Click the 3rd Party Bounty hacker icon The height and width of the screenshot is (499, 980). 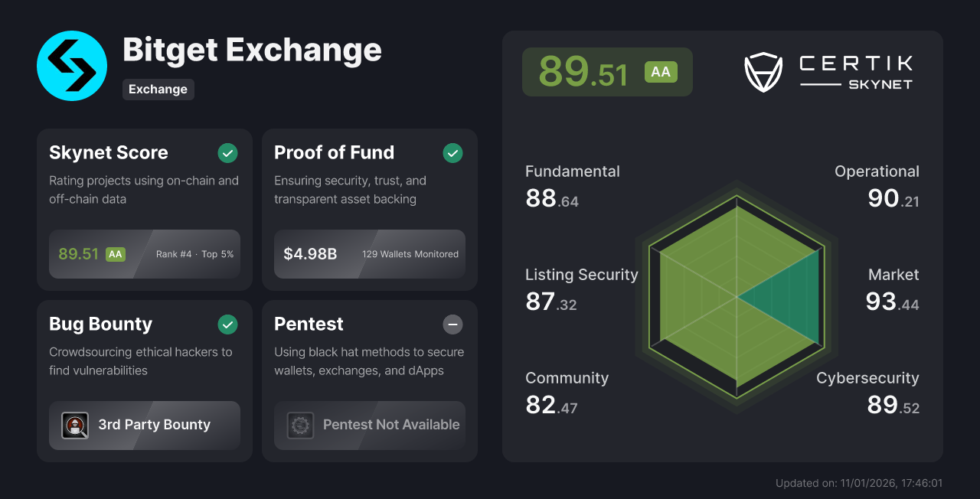[x=75, y=426]
